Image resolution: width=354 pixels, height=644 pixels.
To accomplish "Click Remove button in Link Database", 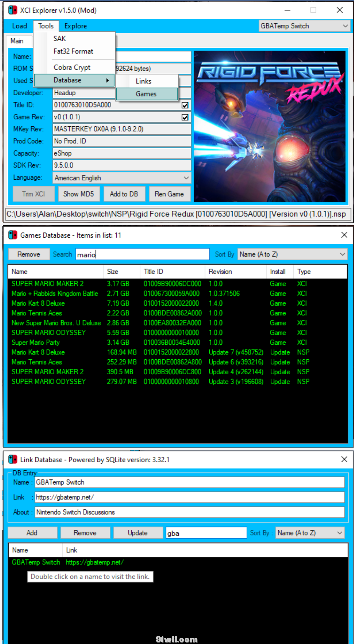I will pyautogui.click(x=85, y=533).
